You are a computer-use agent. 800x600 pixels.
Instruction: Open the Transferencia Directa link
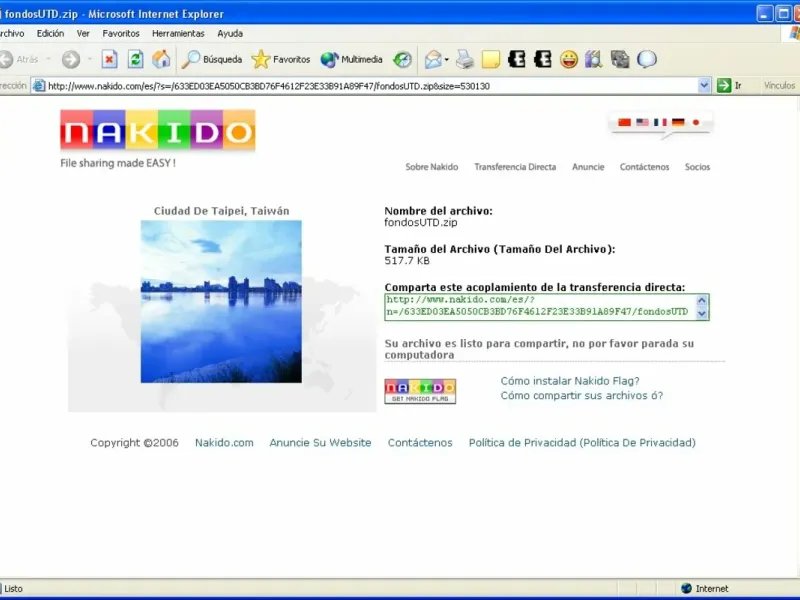click(515, 167)
